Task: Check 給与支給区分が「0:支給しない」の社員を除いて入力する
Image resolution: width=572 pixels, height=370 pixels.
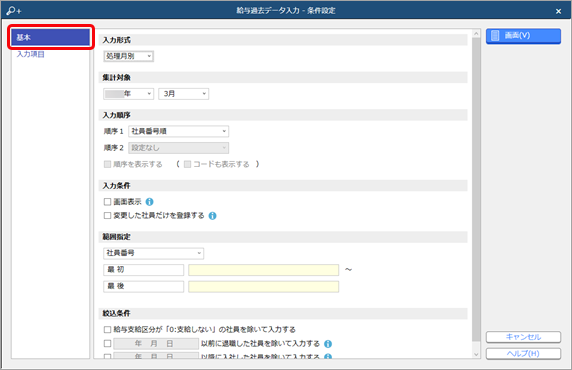Action: [107, 329]
